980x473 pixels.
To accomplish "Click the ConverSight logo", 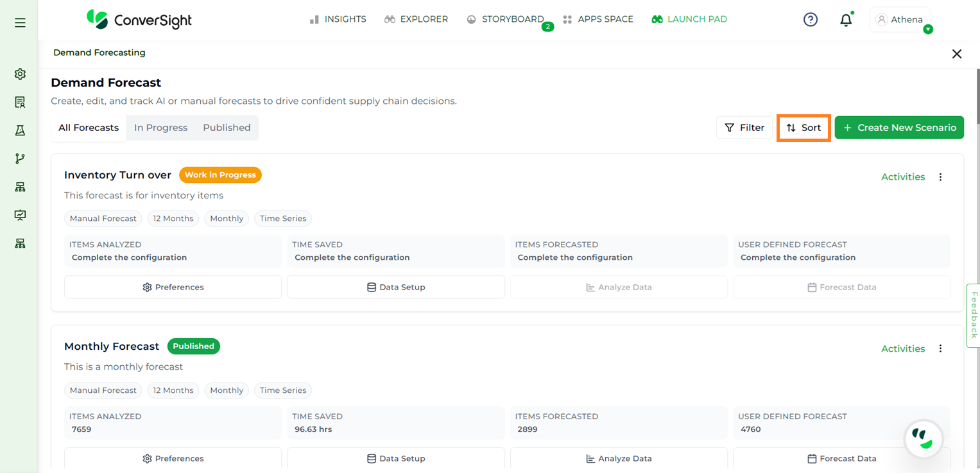I will [139, 20].
